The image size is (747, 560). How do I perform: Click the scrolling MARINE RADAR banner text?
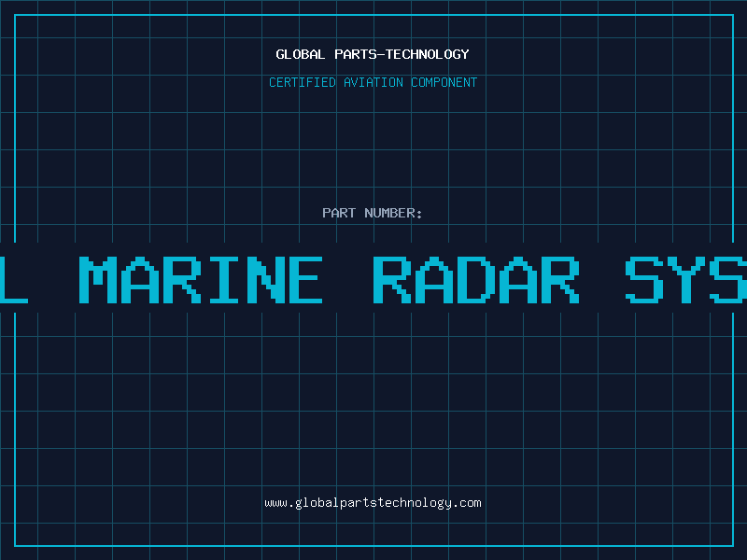[x=373, y=279]
